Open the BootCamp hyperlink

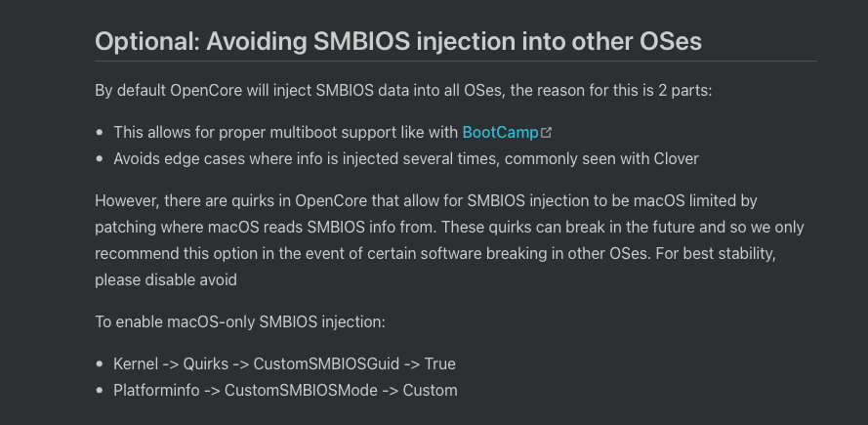pos(500,132)
